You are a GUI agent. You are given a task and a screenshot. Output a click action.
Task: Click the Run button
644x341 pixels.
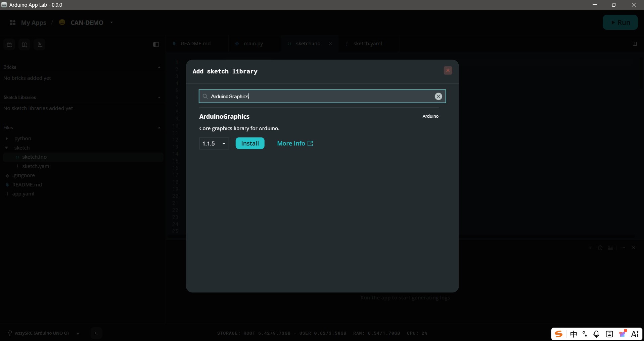pos(620,22)
